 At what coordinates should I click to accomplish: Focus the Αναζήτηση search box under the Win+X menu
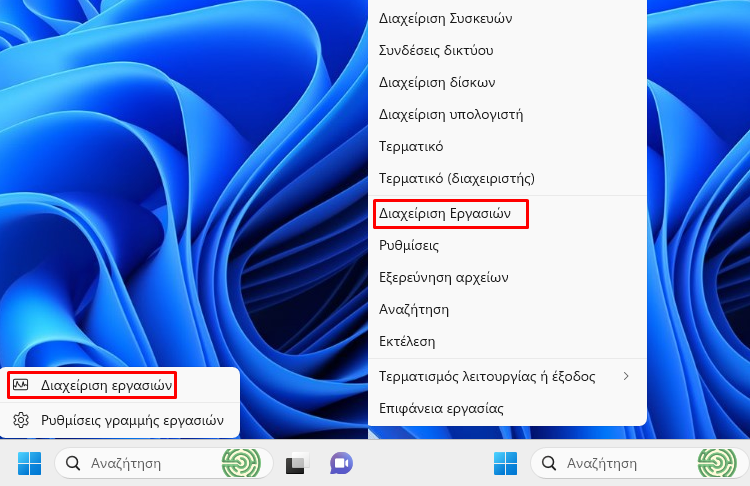coord(640,463)
